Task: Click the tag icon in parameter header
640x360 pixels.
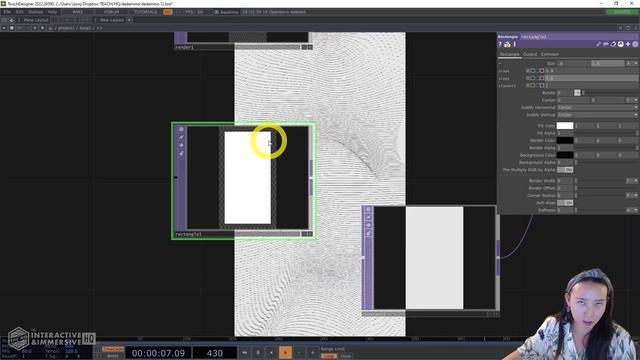Action: point(606,44)
